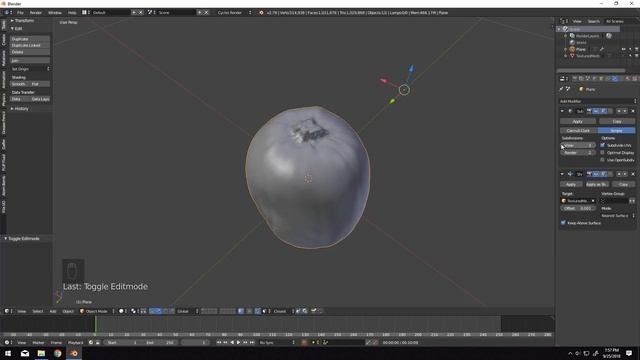Open the File menu
This screenshot has height=360, width=640.
tap(20, 13)
